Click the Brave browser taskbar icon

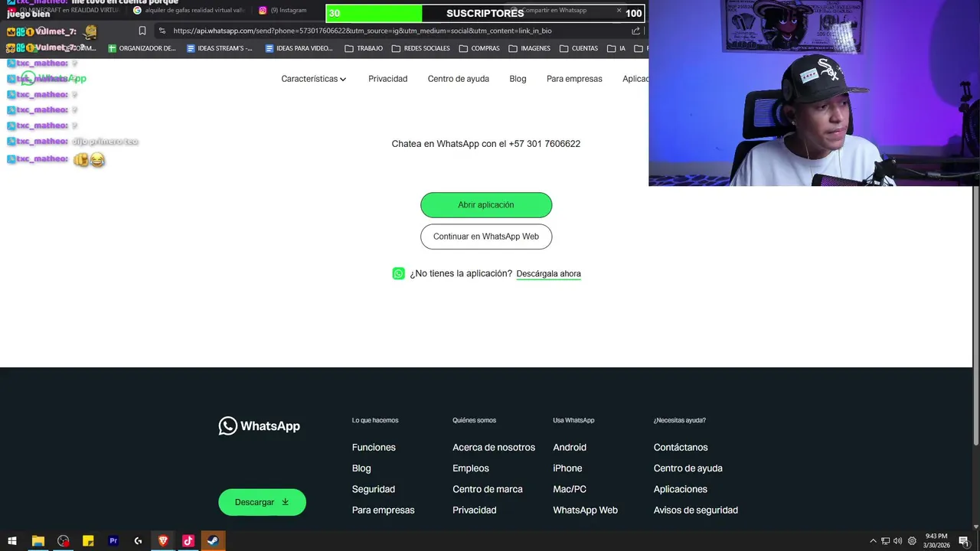(163, 541)
